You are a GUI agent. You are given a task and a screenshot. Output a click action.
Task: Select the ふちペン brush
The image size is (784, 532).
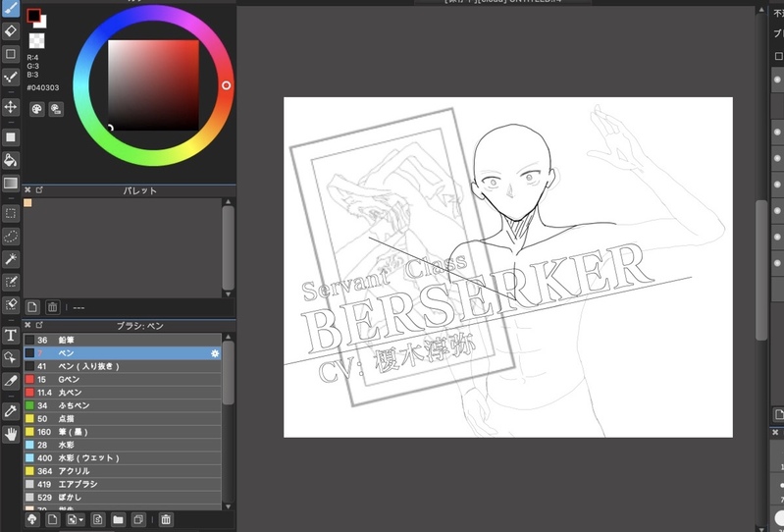point(123,405)
